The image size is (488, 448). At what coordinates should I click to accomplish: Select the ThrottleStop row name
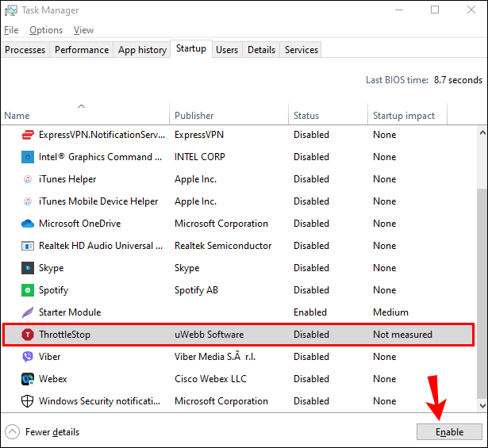pyautogui.click(x=64, y=335)
